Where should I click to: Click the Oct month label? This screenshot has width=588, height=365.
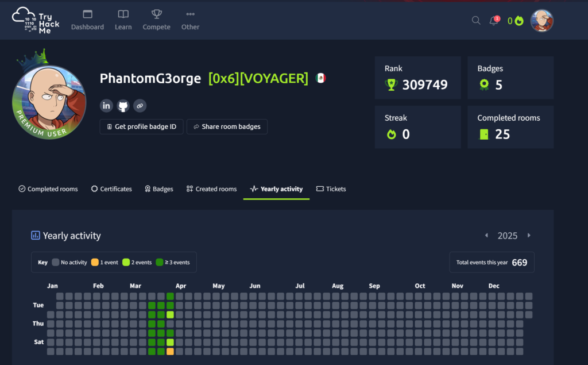click(x=420, y=286)
